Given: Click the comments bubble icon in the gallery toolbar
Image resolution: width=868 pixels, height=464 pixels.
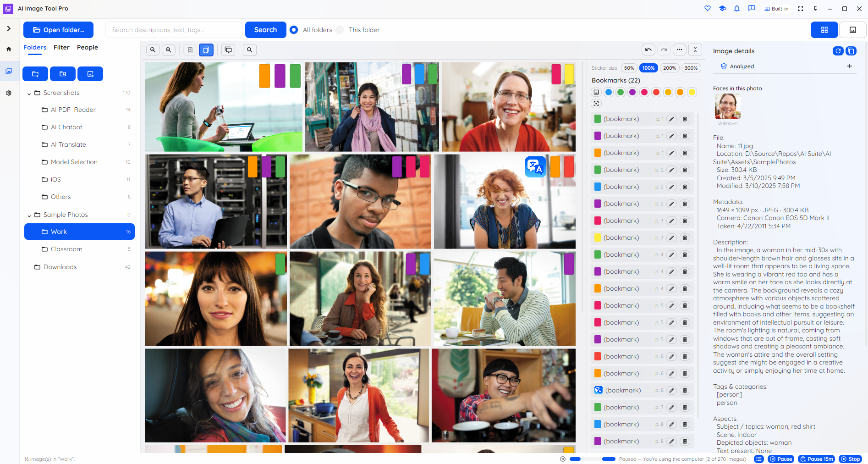Looking at the screenshot, I should coord(228,50).
